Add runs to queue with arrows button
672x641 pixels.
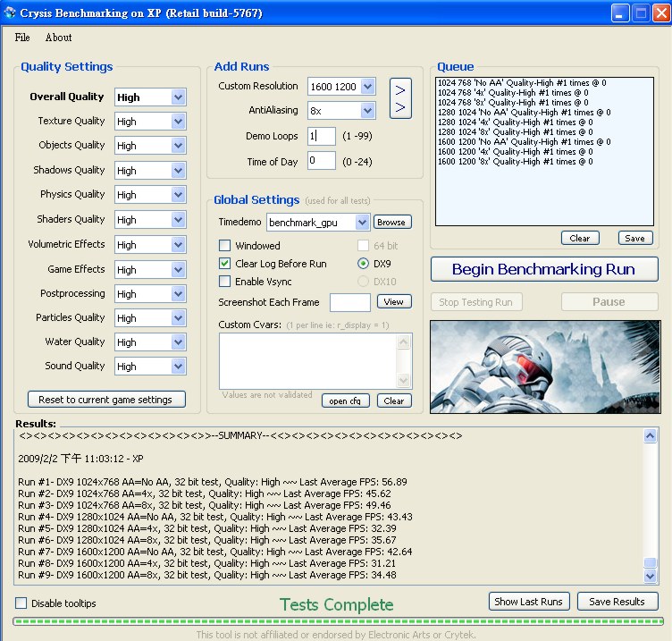tap(400, 98)
